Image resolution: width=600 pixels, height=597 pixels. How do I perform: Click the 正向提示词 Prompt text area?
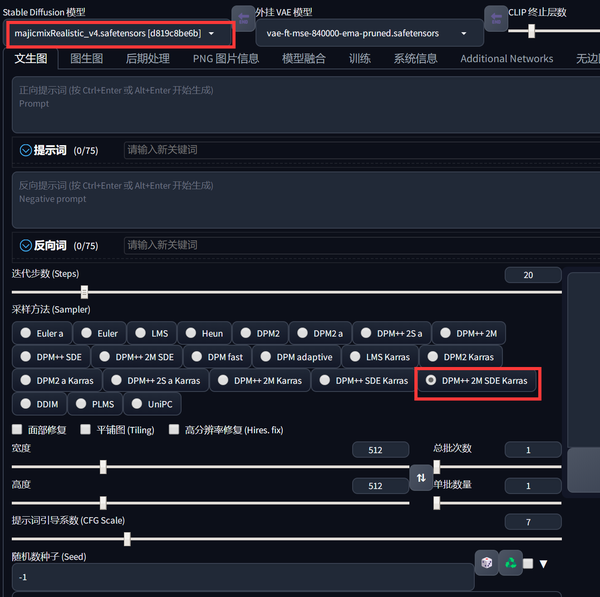306,104
